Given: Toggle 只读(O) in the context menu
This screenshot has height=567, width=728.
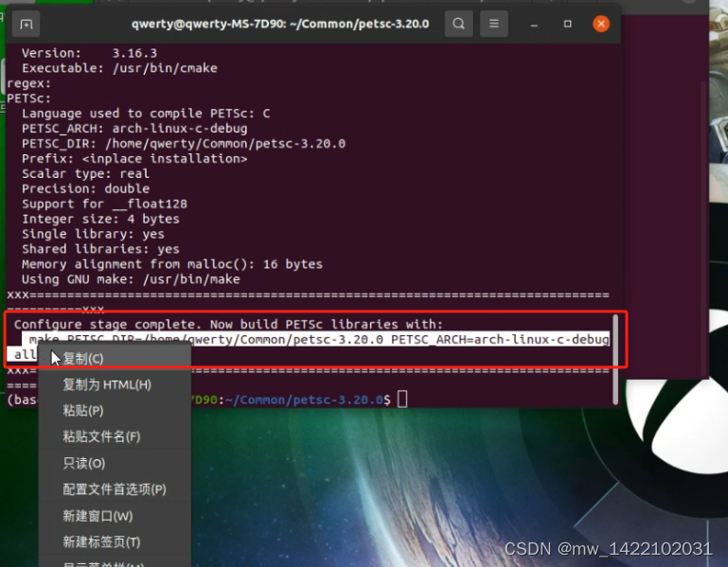Looking at the screenshot, I should click(x=115, y=463).
